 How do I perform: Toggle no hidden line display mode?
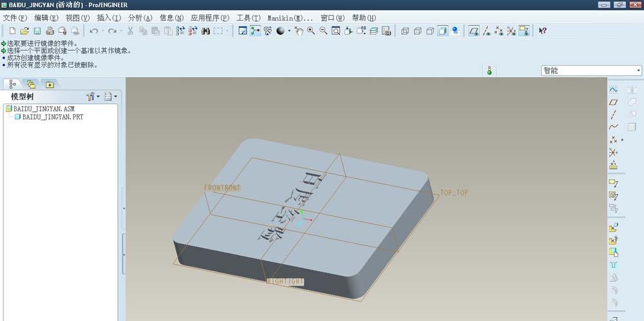tap(430, 31)
